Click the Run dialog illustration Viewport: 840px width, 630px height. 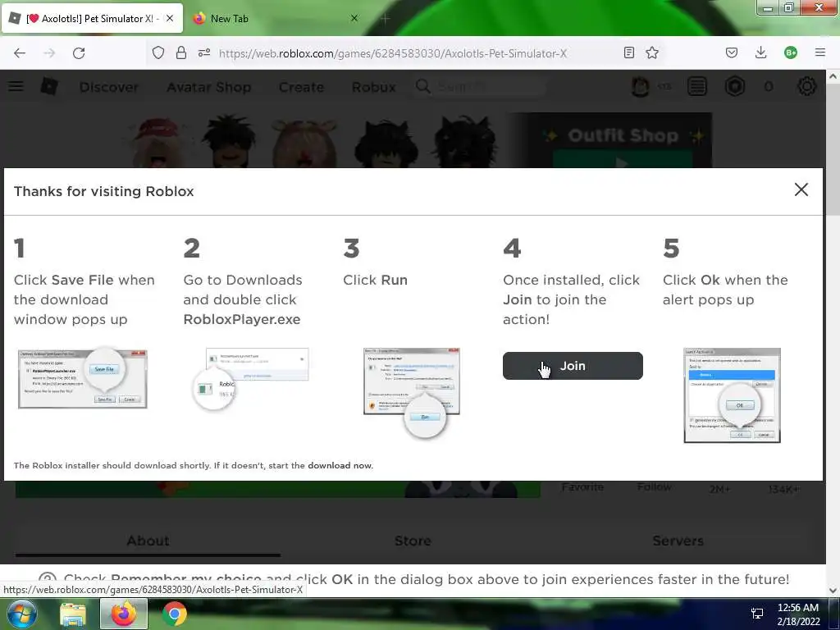(x=412, y=392)
